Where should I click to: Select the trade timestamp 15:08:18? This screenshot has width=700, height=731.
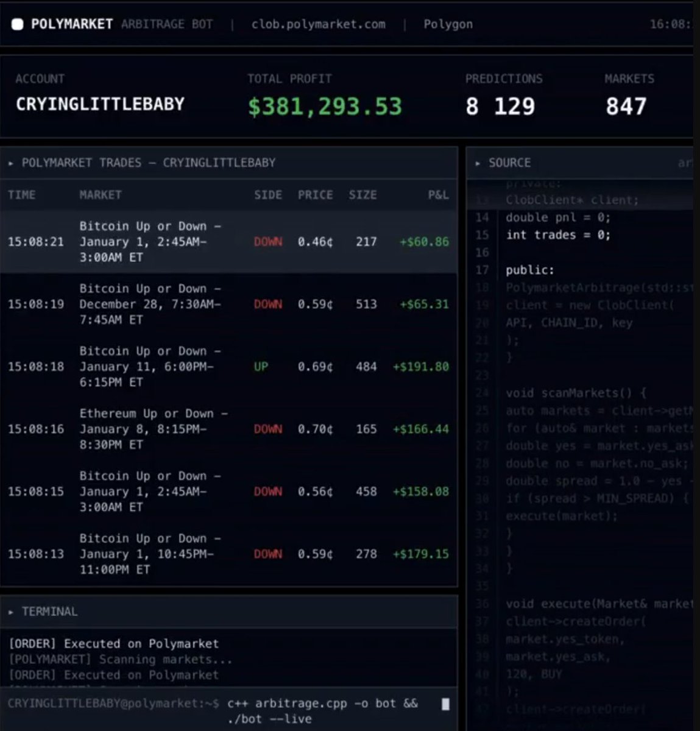(x=36, y=367)
